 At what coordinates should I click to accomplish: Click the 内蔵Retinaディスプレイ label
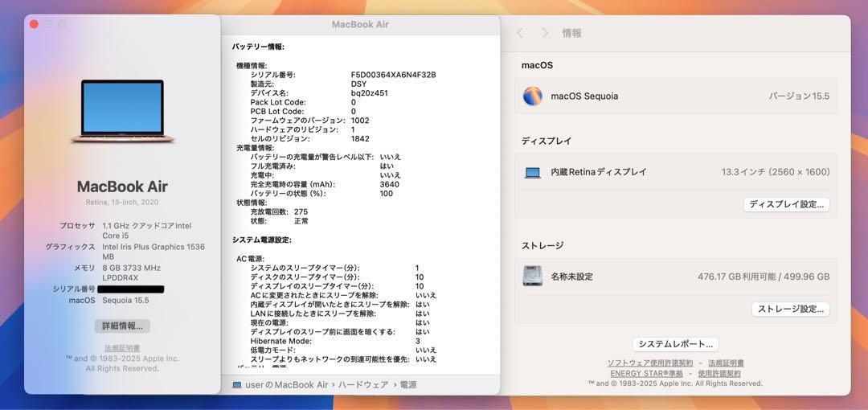click(x=599, y=172)
